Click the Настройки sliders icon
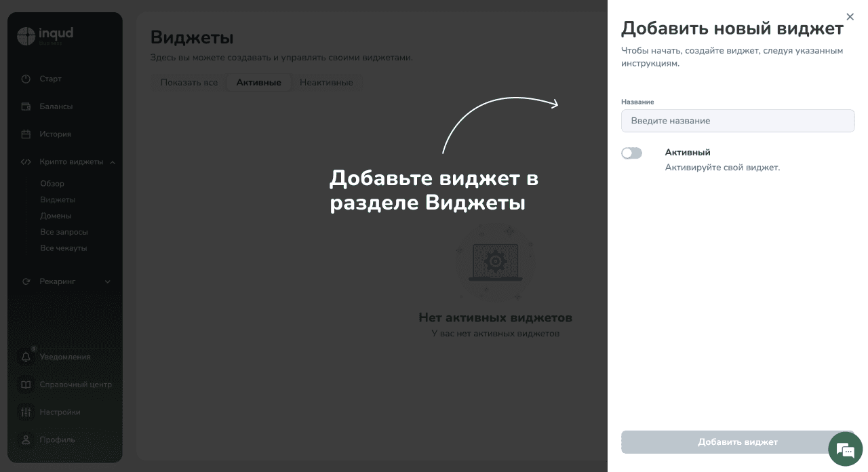868x472 pixels. [26, 412]
